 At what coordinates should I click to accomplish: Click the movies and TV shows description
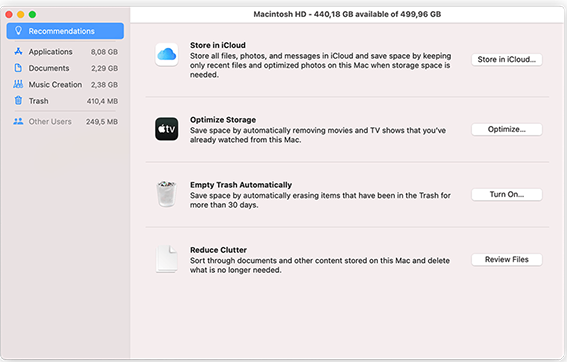[x=318, y=135]
